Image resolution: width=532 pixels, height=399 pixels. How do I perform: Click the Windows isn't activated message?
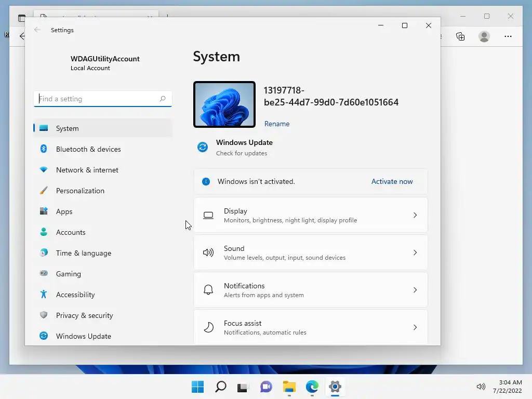pos(256,181)
